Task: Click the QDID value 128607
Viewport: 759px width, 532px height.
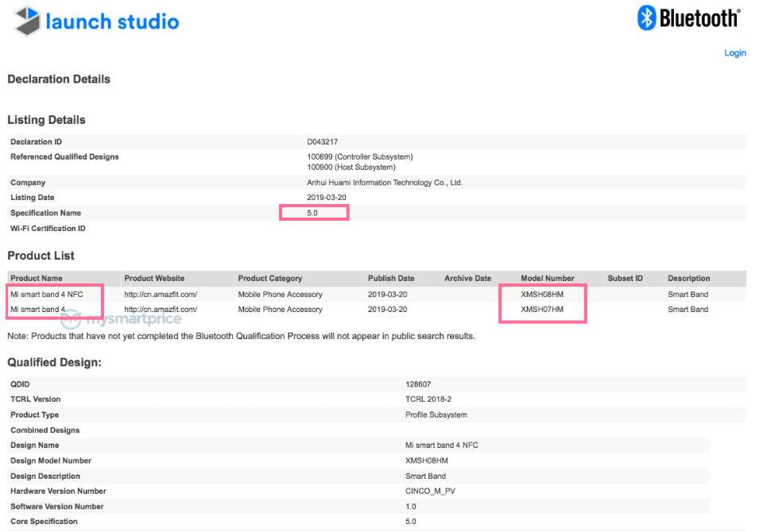Action: pyautogui.click(x=418, y=384)
